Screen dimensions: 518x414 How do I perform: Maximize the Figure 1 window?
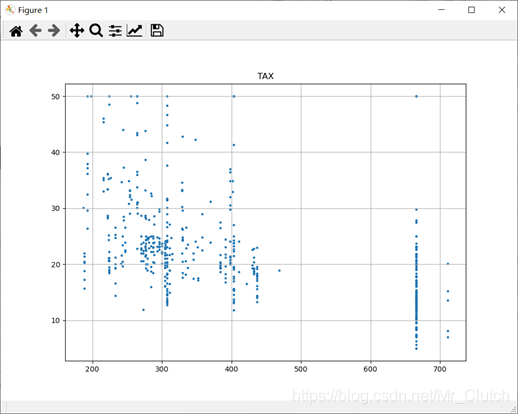click(x=471, y=10)
